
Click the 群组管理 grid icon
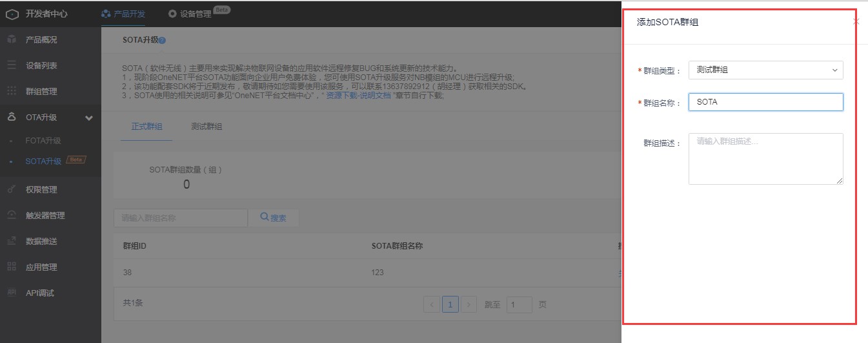(12, 91)
